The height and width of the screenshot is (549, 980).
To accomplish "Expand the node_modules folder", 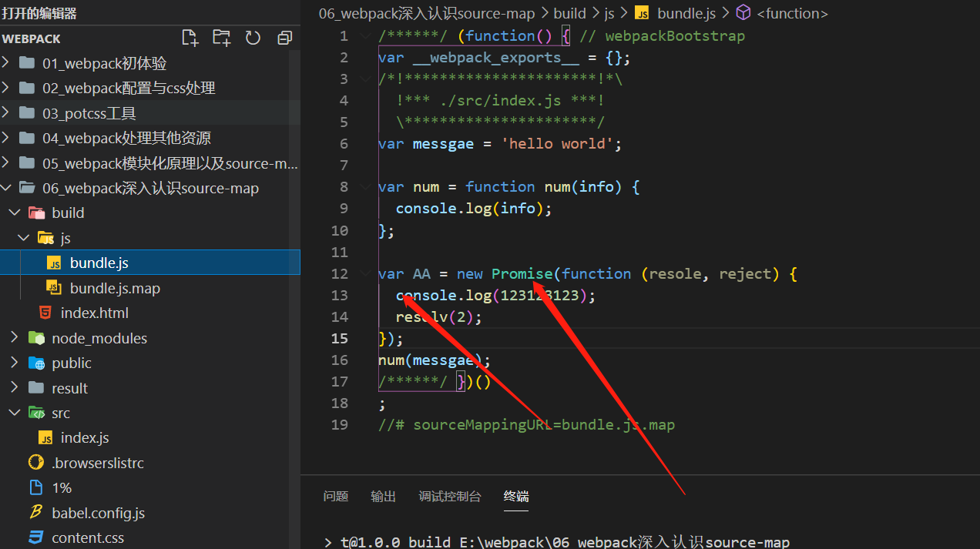I will 99,338.
